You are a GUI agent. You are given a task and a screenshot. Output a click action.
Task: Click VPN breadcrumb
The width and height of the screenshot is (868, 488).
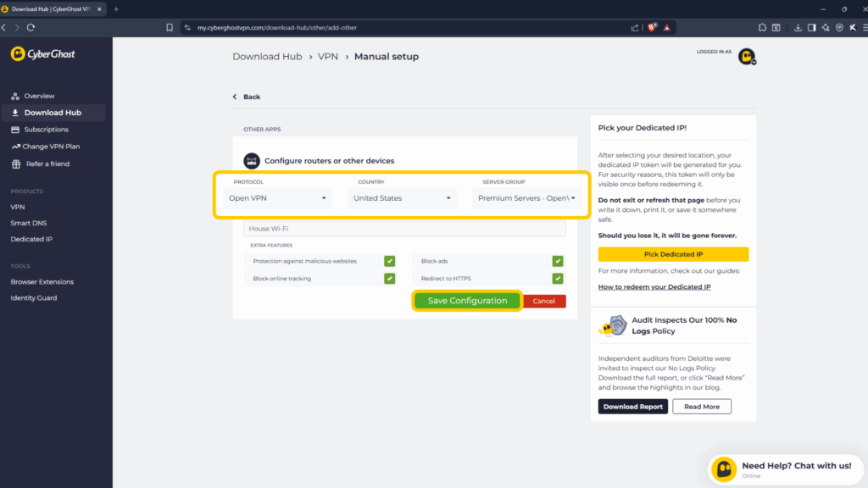click(328, 57)
